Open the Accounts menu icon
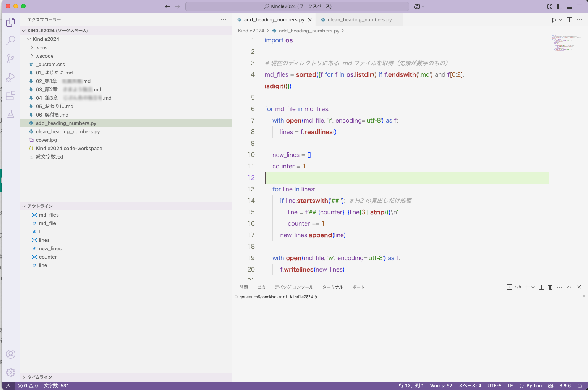Screen dimensions: 588x390 11,354
